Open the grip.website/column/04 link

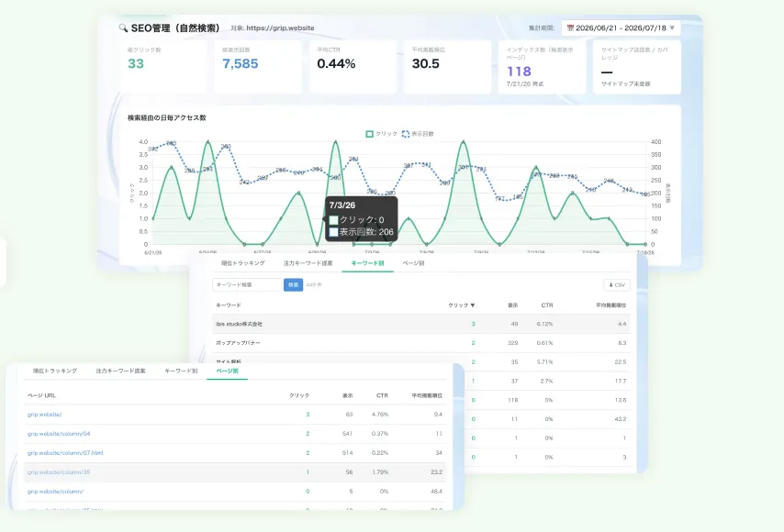click(59, 434)
